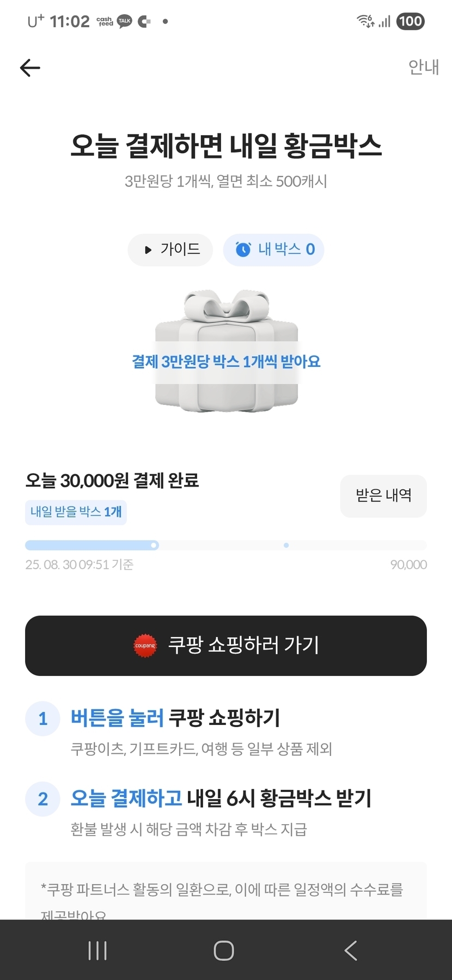Open the 안내 info link
This screenshot has height=980, width=452.
(x=423, y=67)
